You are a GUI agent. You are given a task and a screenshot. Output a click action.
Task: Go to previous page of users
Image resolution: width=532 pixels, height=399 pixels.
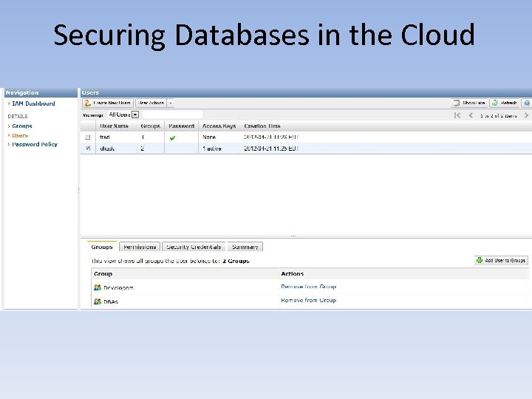[471, 115]
